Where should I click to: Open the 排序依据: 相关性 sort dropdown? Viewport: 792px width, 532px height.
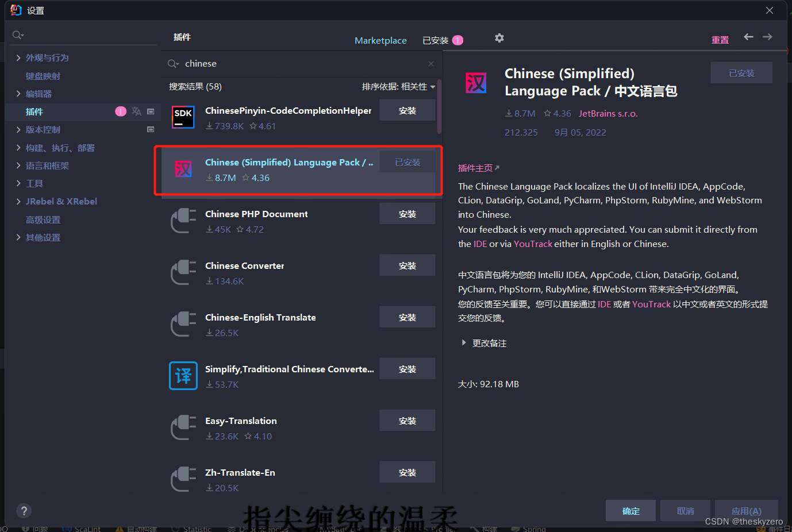[398, 87]
